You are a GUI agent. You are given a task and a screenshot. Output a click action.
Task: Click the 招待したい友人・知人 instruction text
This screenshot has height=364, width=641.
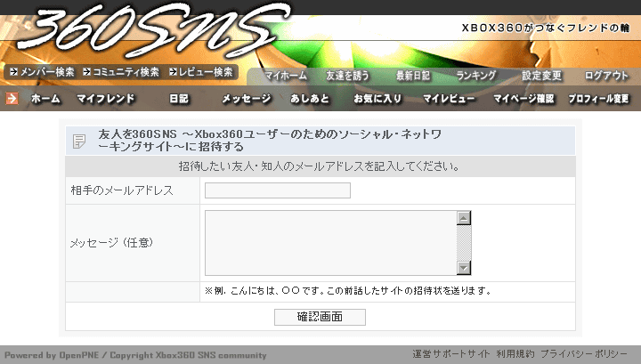tap(320, 166)
